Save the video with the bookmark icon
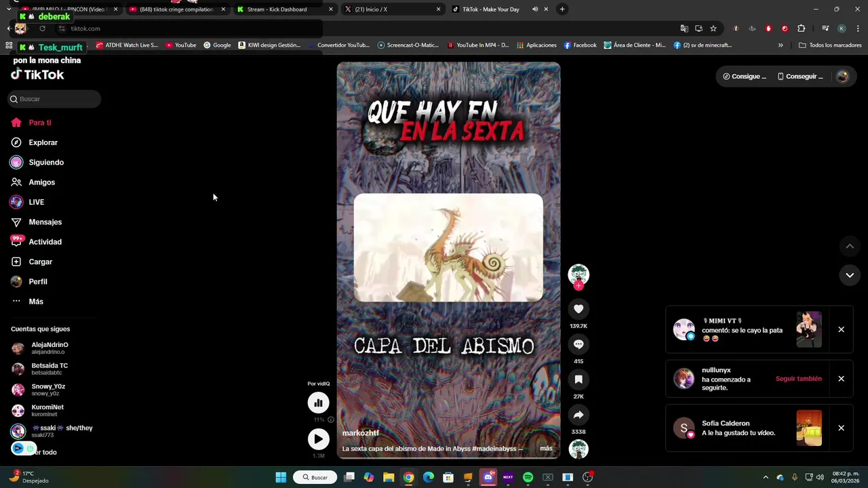This screenshot has height=488, width=868. click(x=578, y=380)
